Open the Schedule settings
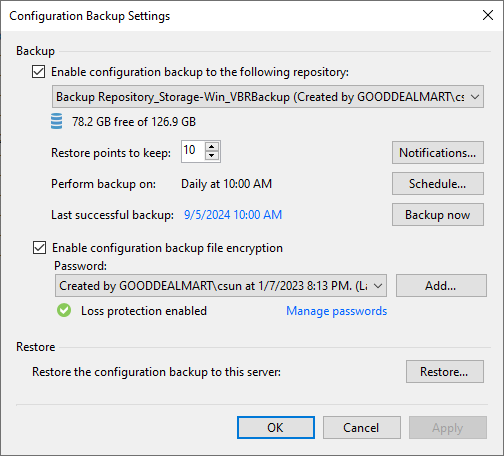Screen dimensions: 504x456 coord(438,184)
